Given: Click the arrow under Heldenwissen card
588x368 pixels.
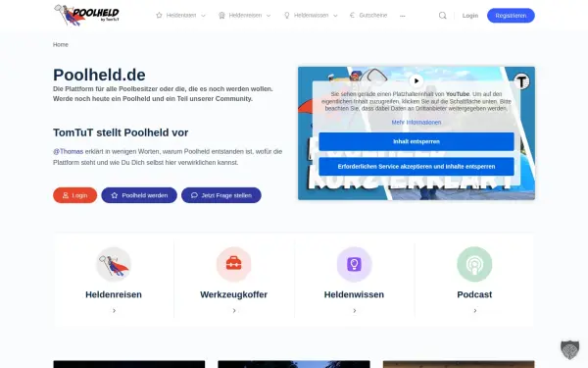Looking at the screenshot, I should click(355, 310).
